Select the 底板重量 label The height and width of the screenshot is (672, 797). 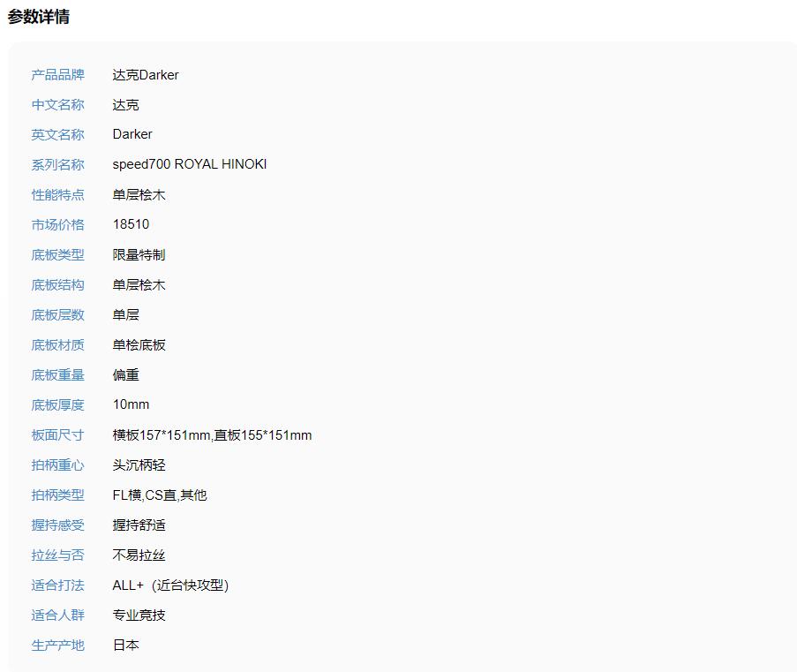58,375
